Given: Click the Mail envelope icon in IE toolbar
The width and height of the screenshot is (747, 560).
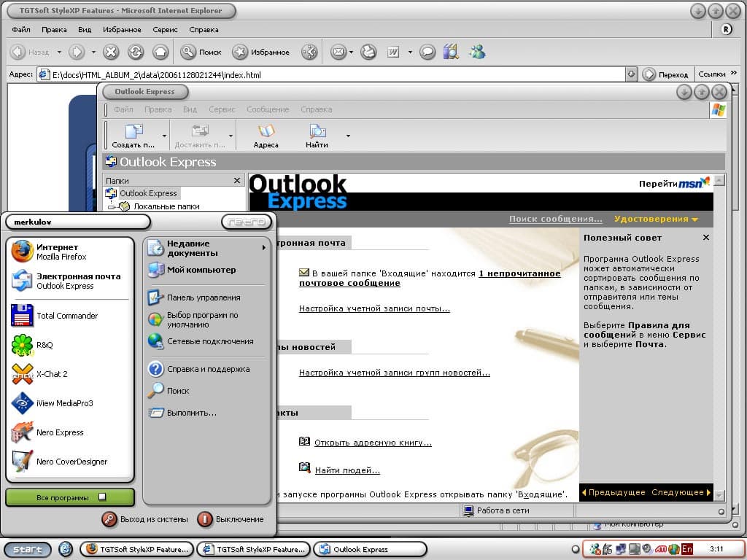Looking at the screenshot, I should [338, 52].
